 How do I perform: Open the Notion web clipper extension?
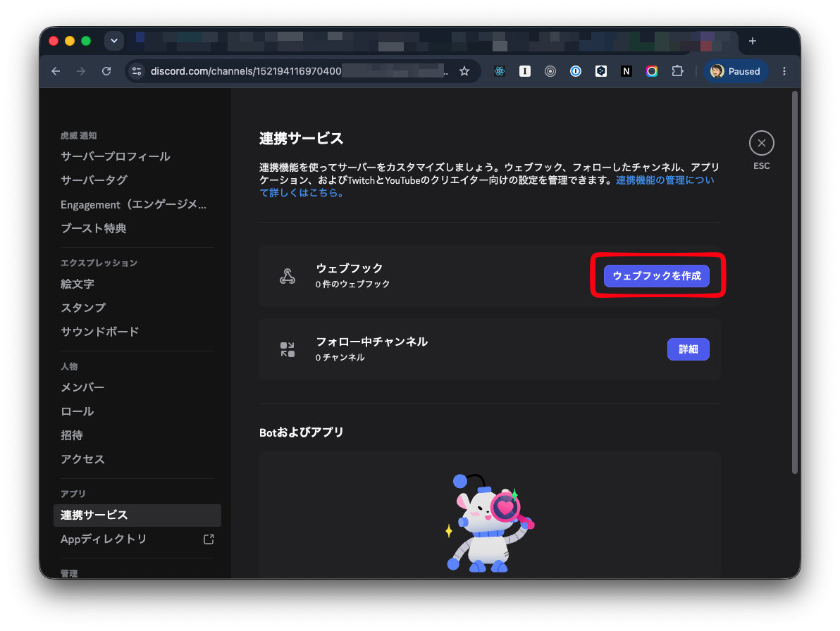tap(626, 71)
